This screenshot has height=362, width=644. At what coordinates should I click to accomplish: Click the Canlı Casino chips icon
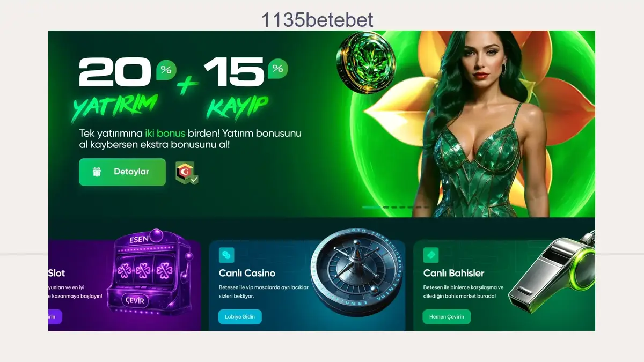[226, 255]
